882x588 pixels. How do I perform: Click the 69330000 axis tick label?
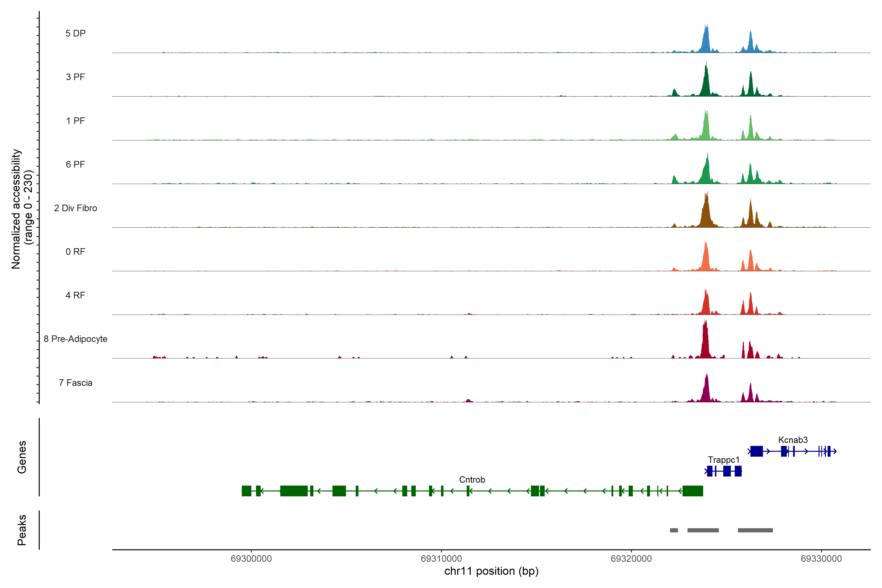click(821, 558)
